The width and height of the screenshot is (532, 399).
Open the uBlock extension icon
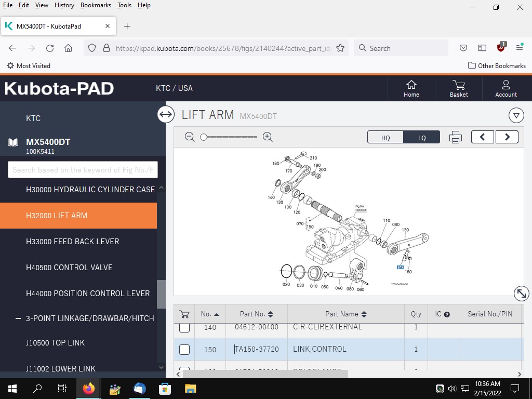tap(501, 47)
